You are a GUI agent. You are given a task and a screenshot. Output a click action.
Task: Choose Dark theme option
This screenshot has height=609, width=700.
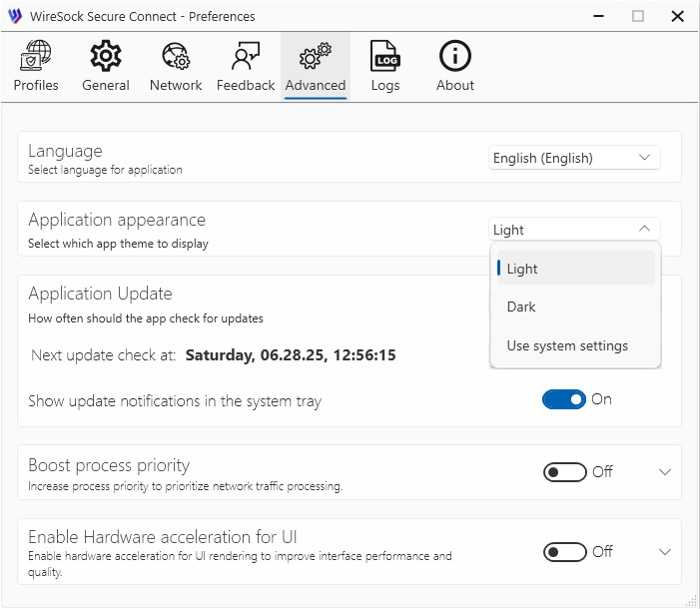point(575,306)
